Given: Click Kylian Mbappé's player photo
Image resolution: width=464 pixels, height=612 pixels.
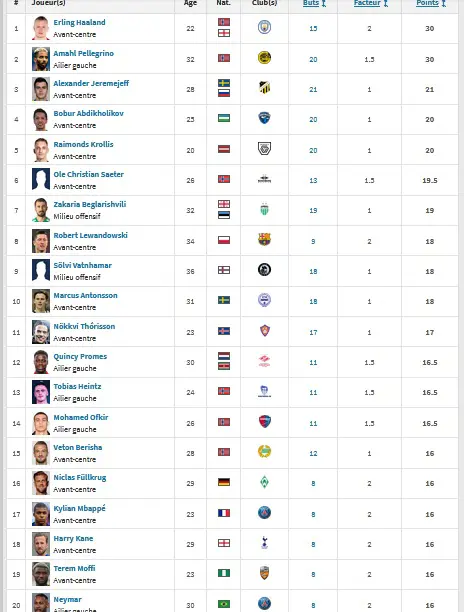Looking at the screenshot, I should click(x=41, y=514).
